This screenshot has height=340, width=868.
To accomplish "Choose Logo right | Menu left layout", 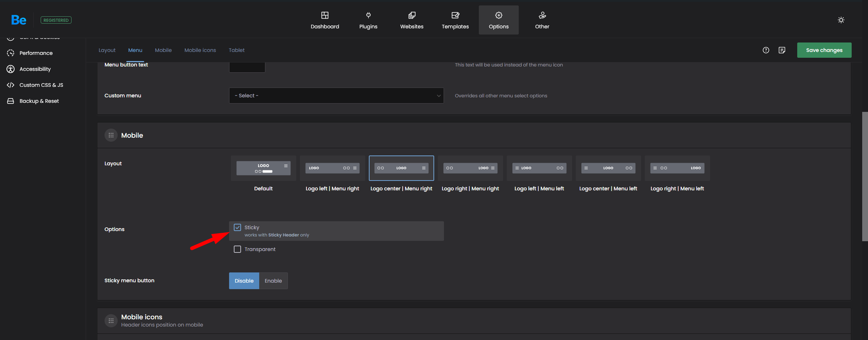I will [677, 168].
